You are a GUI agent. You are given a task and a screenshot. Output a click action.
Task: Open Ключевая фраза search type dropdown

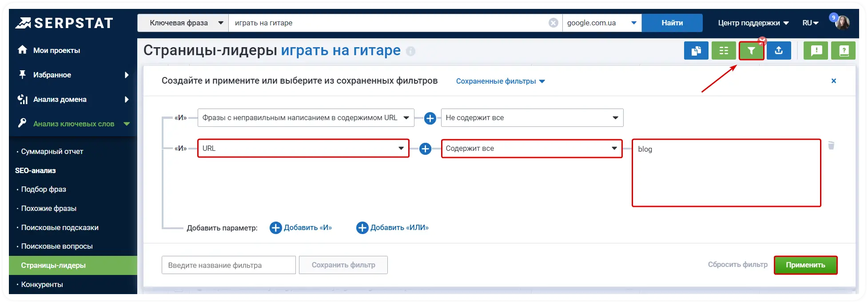coord(183,23)
